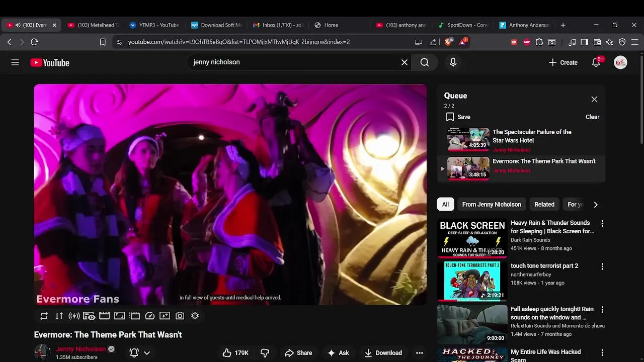Open the Brave Wallet icon

pos(597,42)
